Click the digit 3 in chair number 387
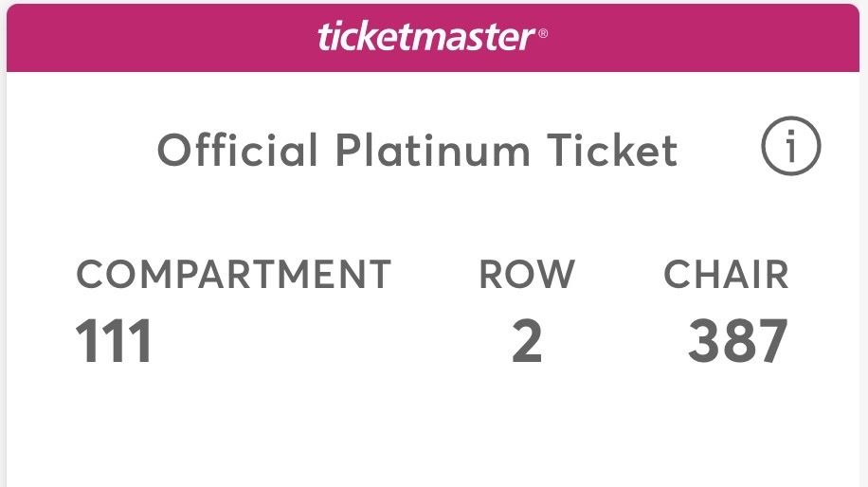 704,341
